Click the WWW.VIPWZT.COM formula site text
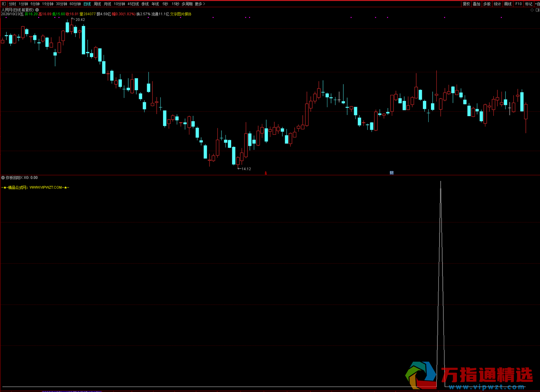The image size is (540, 392). pyautogui.click(x=46, y=187)
